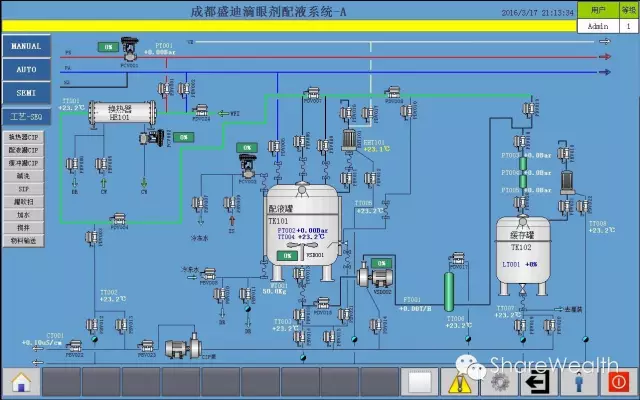Viewport: 640px width, 400px height.
Task: Select the SIP sequence entry
Action: [23, 188]
